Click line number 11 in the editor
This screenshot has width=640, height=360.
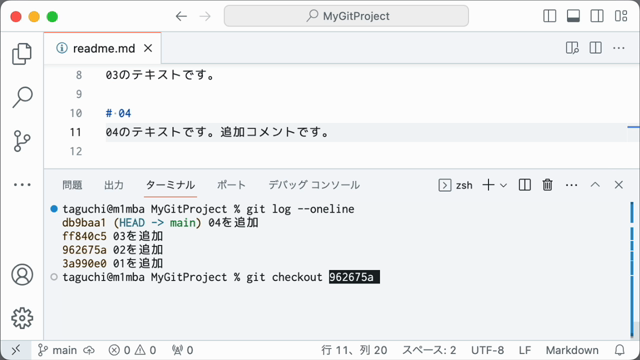[76, 132]
